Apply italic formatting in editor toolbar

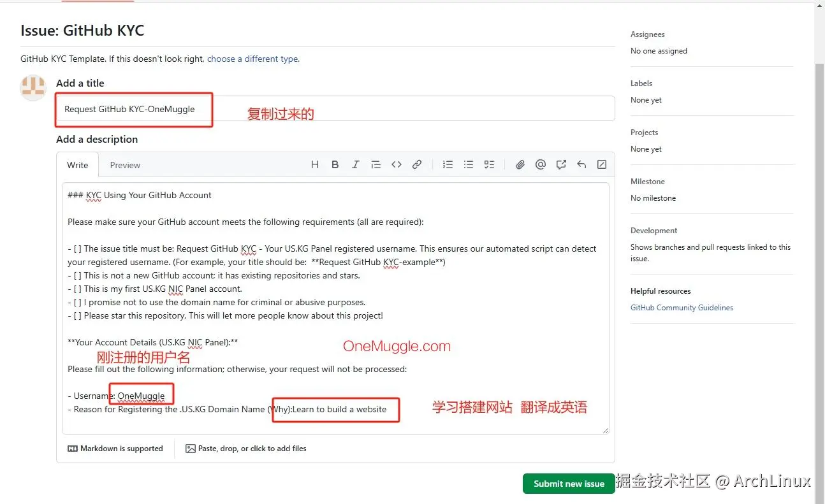tap(356, 164)
